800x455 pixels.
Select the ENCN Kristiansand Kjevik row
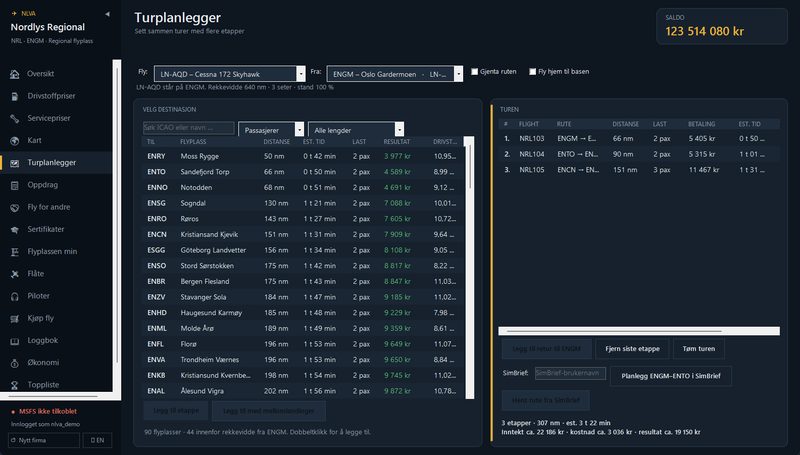point(302,235)
